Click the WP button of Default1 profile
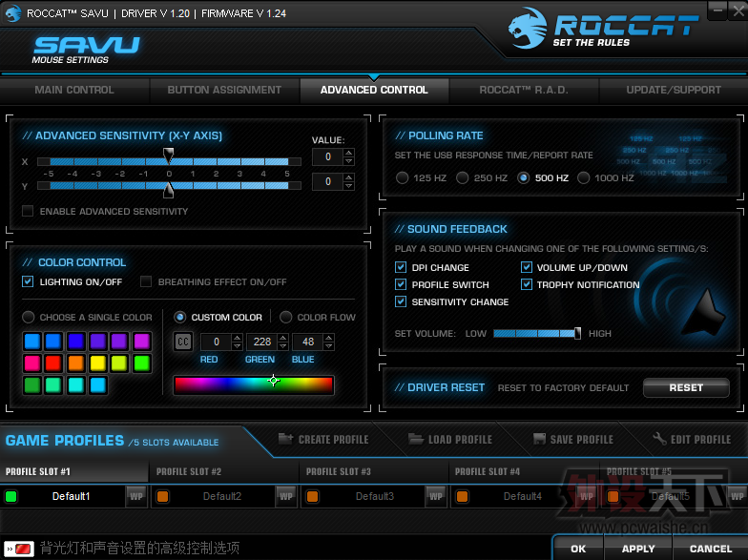Screen dimensions: 748x560 coord(136,496)
